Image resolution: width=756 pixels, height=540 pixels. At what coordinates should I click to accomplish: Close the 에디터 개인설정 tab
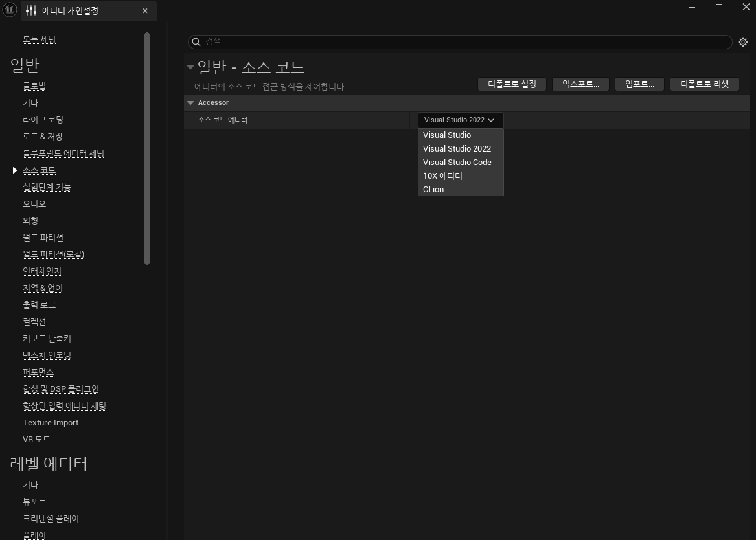click(x=144, y=10)
